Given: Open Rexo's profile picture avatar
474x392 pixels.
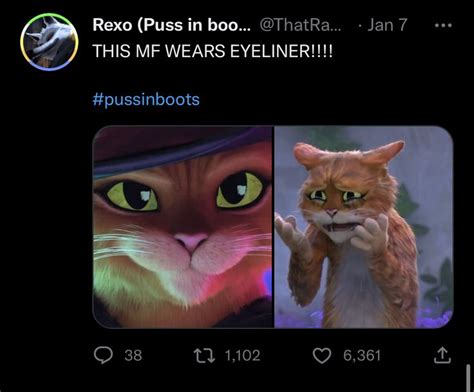Looking at the screenshot, I should tap(49, 42).
